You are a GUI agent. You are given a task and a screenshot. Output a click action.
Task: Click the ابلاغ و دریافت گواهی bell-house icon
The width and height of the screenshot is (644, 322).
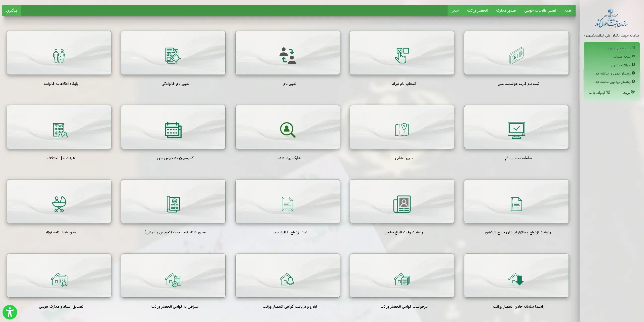(x=287, y=279)
